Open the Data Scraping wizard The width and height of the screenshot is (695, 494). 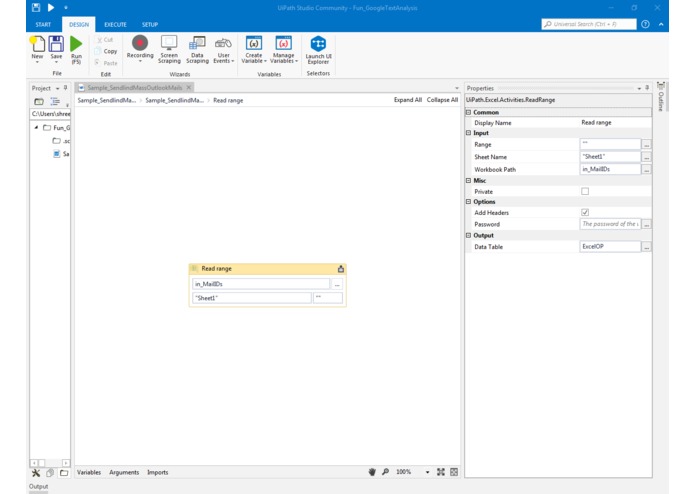[197, 49]
